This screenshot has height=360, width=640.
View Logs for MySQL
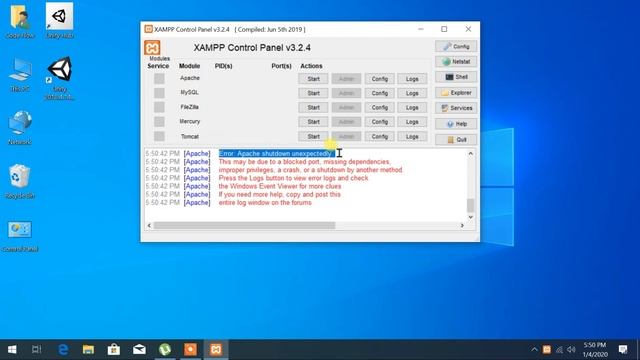[x=412, y=93]
